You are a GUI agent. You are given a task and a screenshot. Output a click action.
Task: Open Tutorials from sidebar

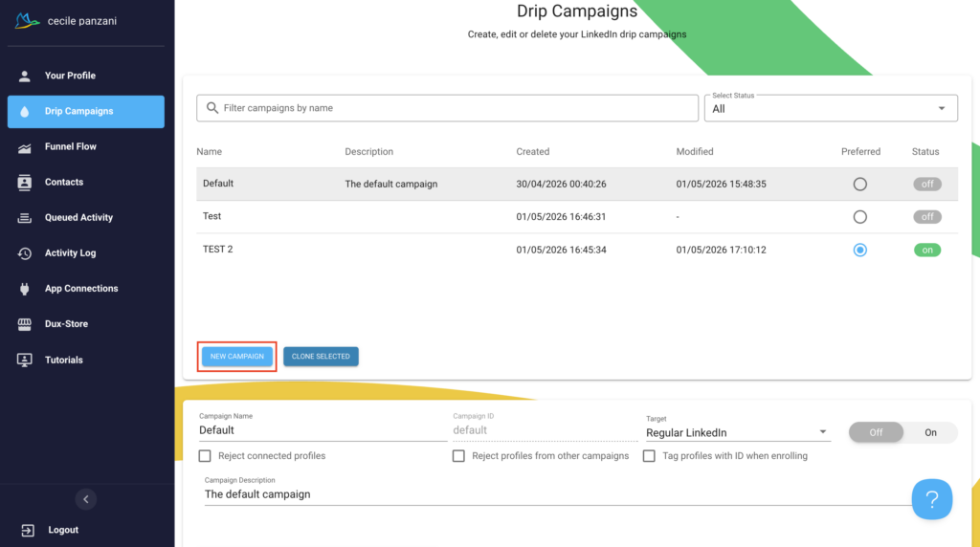[x=64, y=361]
